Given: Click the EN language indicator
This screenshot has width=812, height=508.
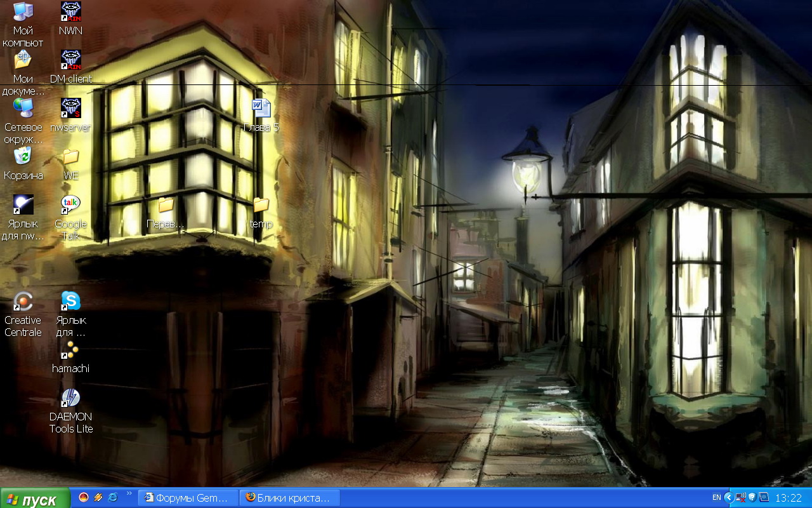Looking at the screenshot, I should [x=716, y=498].
